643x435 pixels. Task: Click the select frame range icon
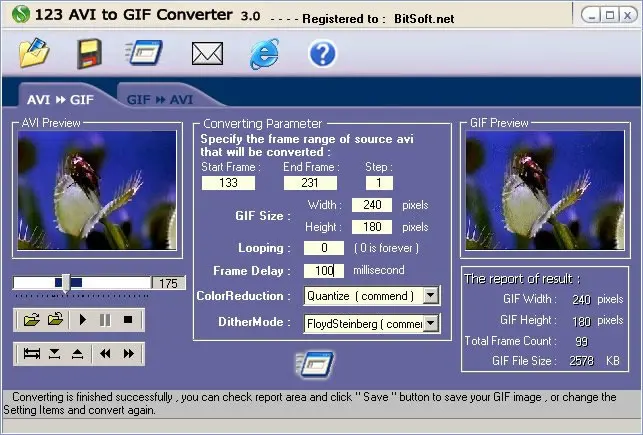pyautogui.click(x=31, y=354)
